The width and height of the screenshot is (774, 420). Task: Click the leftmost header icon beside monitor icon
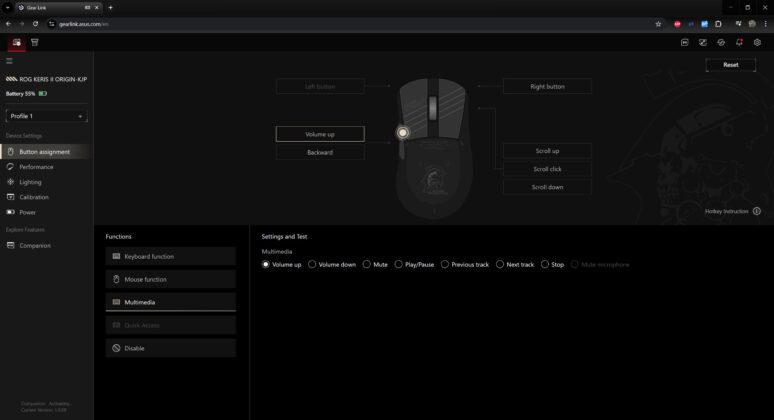point(685,42)
